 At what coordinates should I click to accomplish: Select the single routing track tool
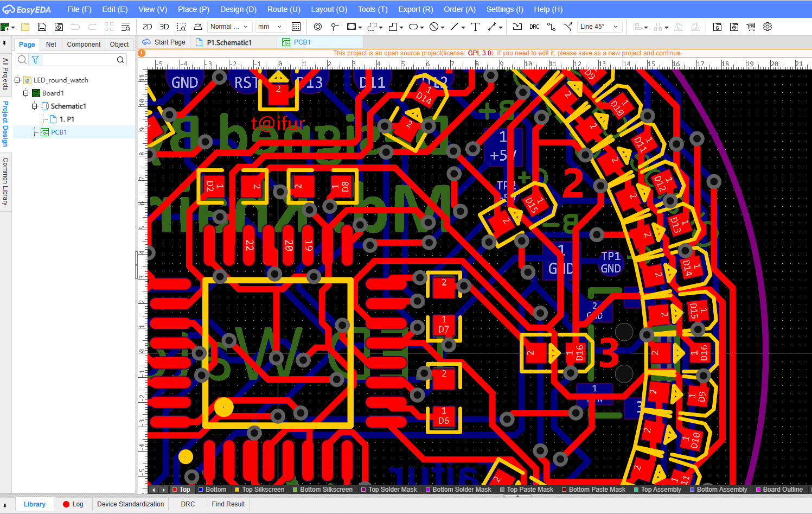pos(551,27)
